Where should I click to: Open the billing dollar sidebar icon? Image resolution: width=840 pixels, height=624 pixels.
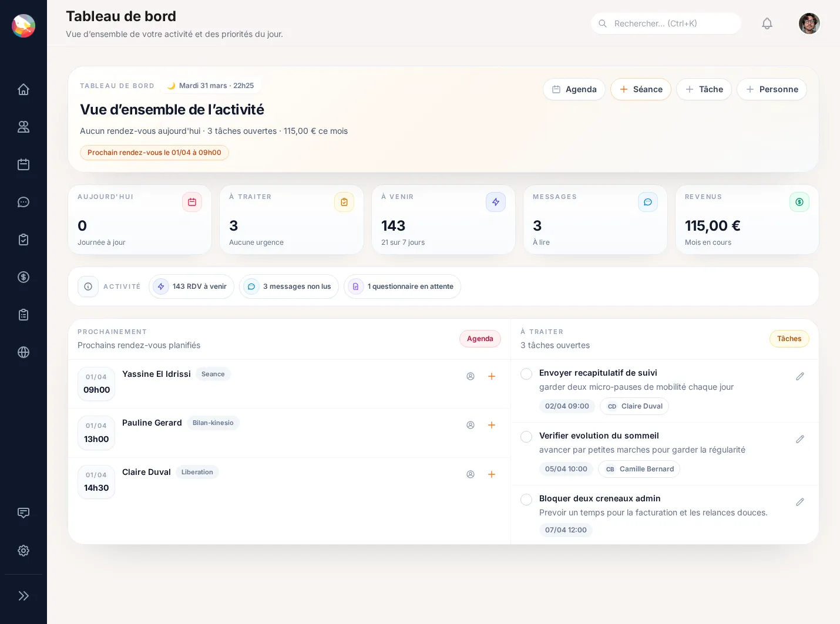pyautogui.click(x=23, y=277)
